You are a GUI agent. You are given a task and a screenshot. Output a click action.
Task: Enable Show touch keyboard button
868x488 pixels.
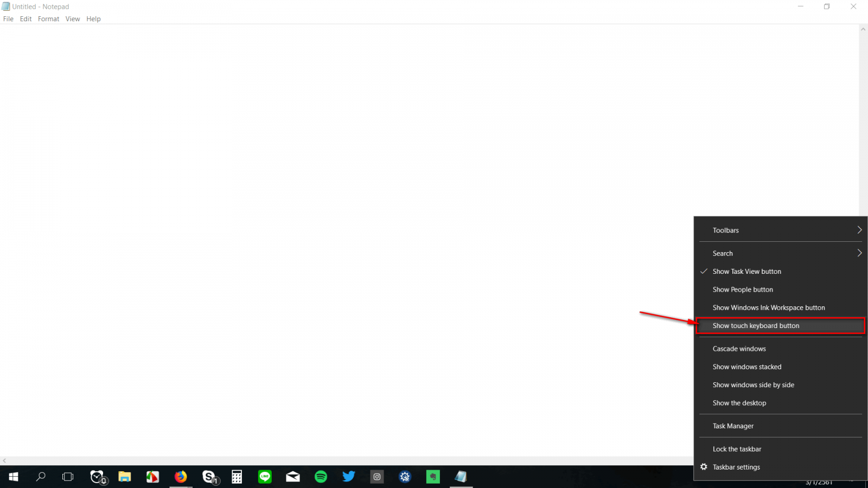click(780, 325)
